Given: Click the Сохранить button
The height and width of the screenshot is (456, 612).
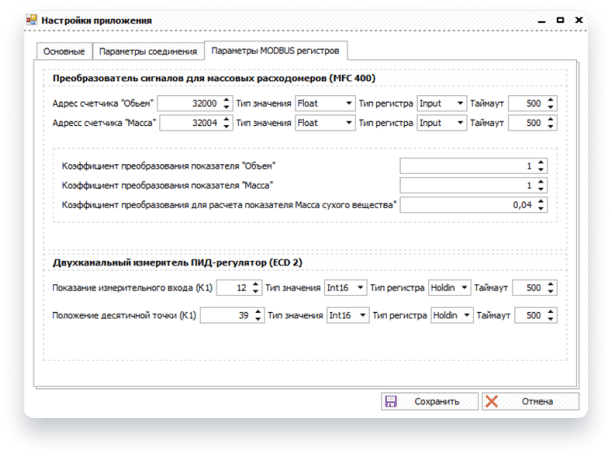Looking at the screenshot, I should tap(430, 401).
